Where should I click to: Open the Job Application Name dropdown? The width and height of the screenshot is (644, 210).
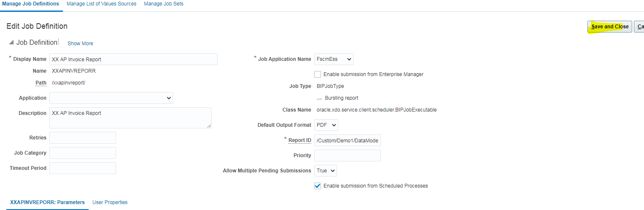click(334, 59)
